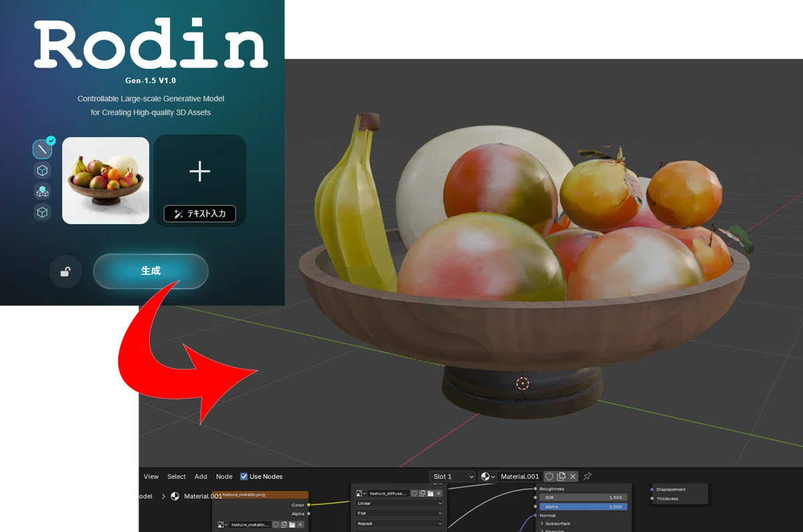
Task: Click the texture_diffuse image name field
Action: (389, 493)
